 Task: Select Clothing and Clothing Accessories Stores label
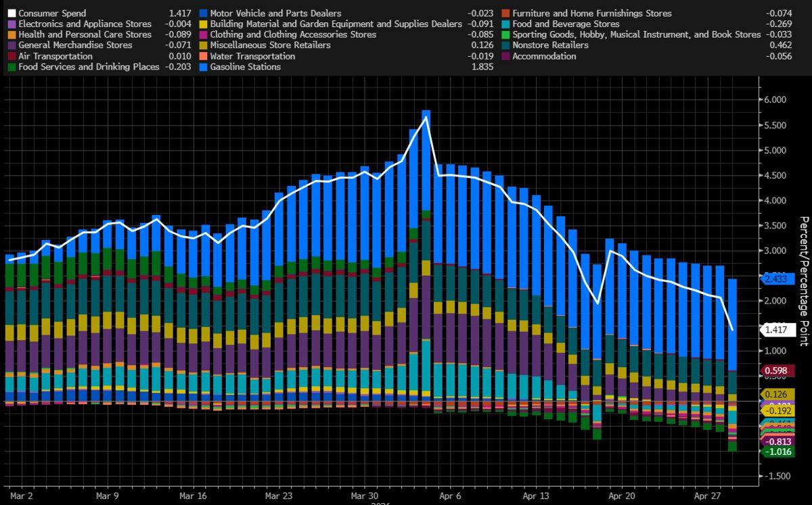coord(294,34)
